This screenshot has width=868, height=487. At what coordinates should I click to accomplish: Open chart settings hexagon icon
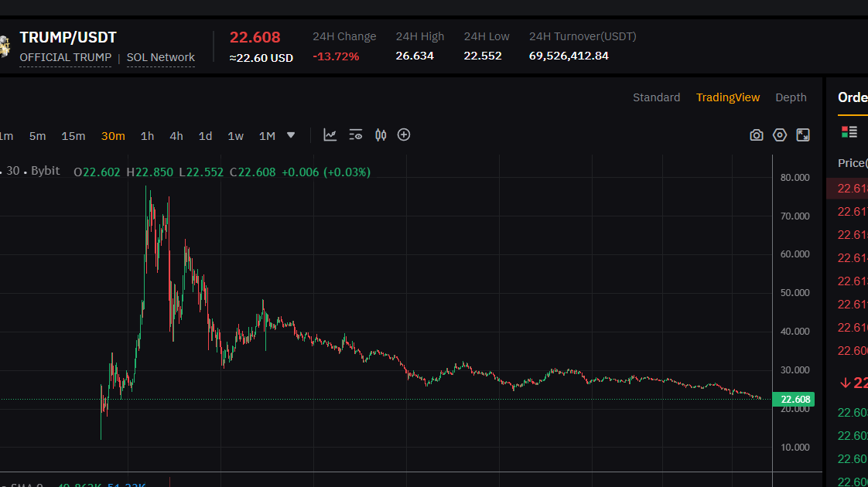click(780, 135)
